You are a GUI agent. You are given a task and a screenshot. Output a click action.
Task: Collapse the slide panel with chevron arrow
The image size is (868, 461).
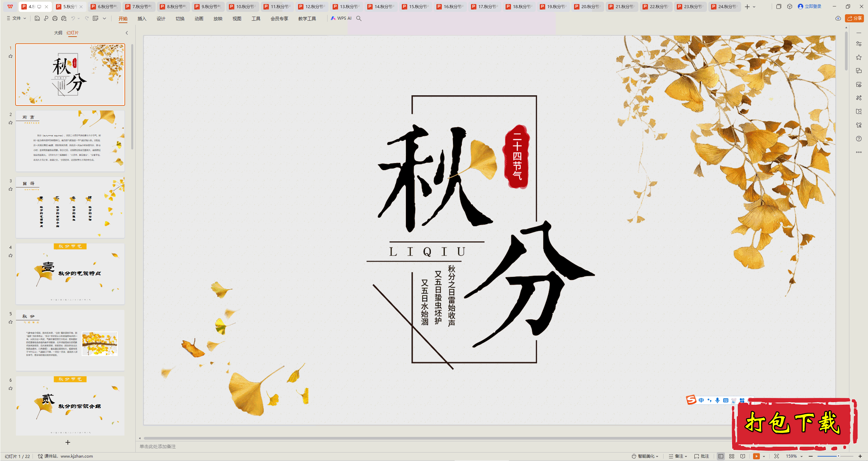coord(127,33)
